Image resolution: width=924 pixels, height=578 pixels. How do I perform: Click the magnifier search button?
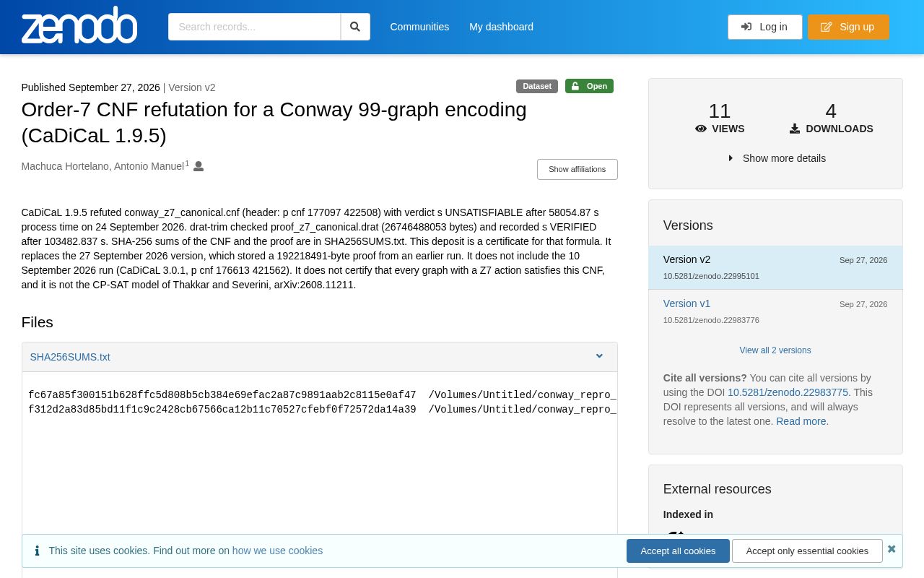pyautogui.click(x=355, y=27)
